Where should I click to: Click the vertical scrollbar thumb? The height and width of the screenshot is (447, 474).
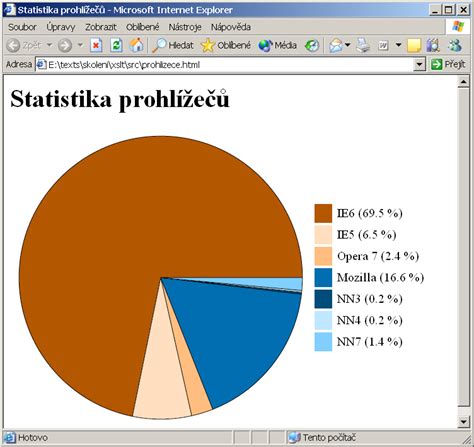[464, 247]
